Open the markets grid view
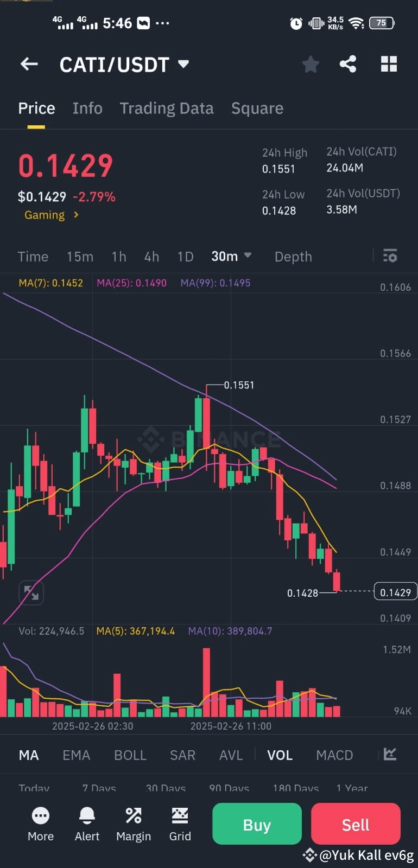This screenshot has width=418, height=868. [x=389, y=64]
